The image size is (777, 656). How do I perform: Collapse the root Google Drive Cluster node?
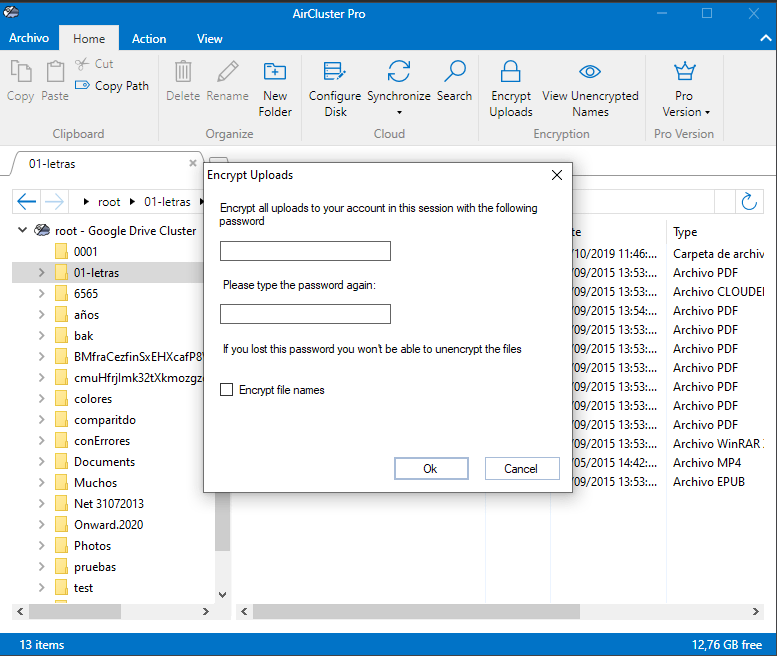click(x=23, y=230)
